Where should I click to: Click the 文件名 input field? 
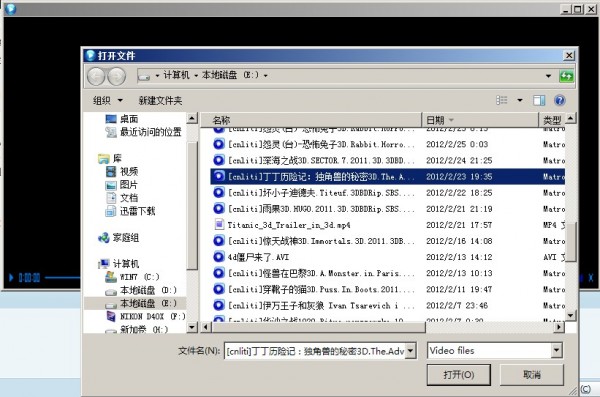tap(315, 351)
